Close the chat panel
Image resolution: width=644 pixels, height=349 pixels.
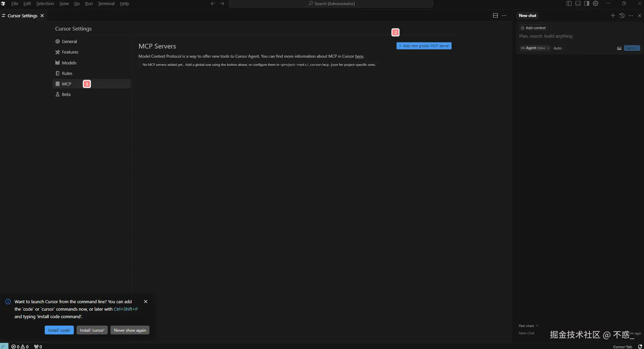point(640,16)
